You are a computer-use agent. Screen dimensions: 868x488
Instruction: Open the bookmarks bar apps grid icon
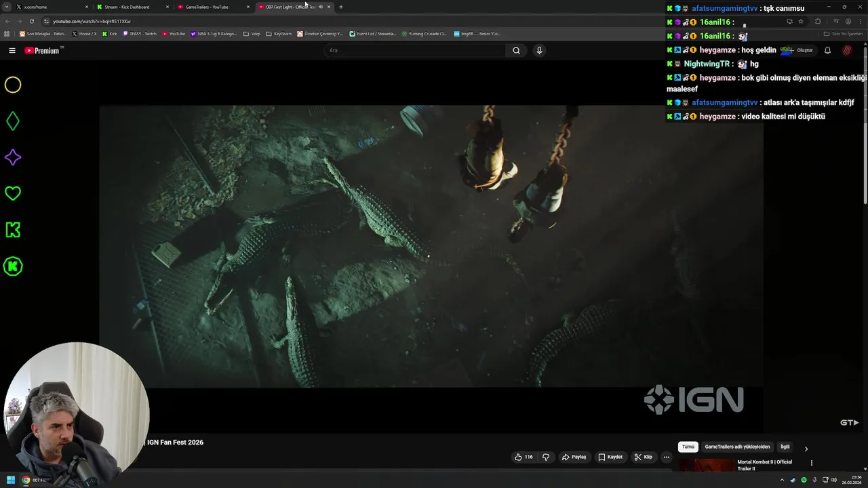pyautogui.click(x=7, y=33)
